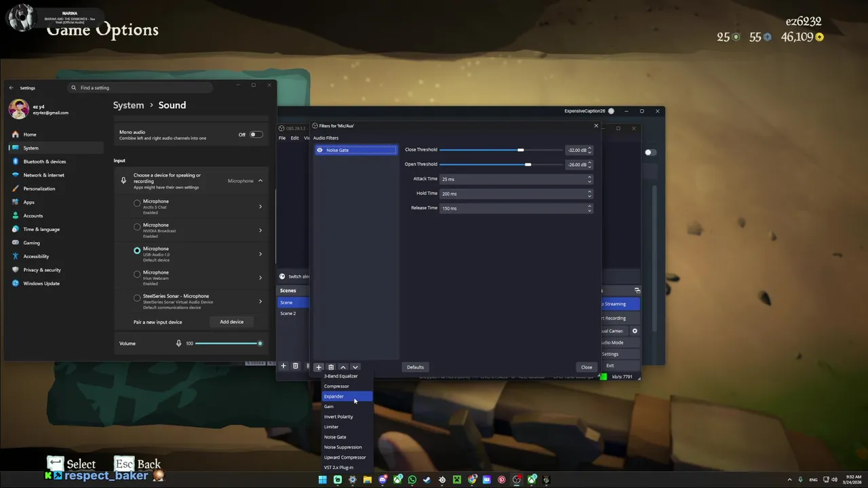The width and height of the screenshot is (868, 488).
Task: Open Steam from the taskbar
Action: pyautogui.click(x=427, y=480)
